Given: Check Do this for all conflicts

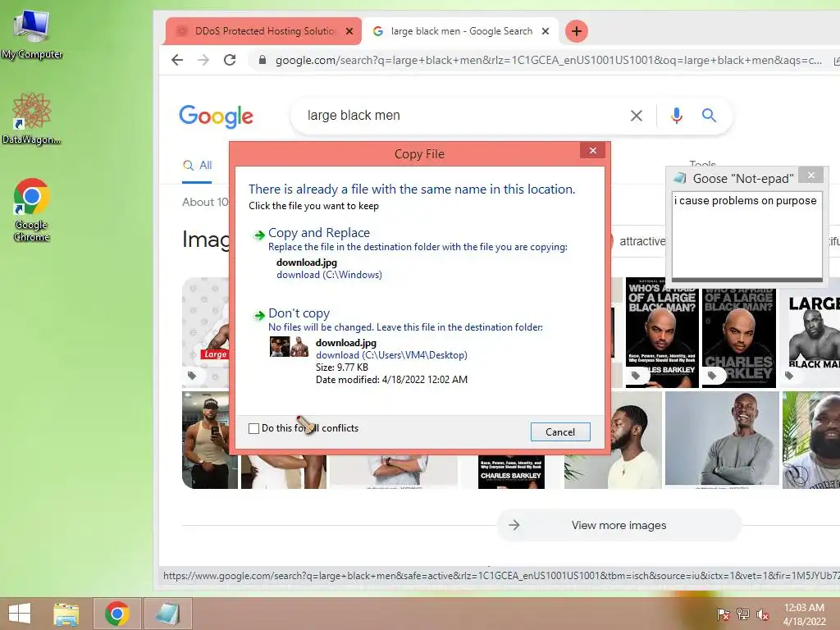Looking at the screenshot, I should (x=253, y=428).
